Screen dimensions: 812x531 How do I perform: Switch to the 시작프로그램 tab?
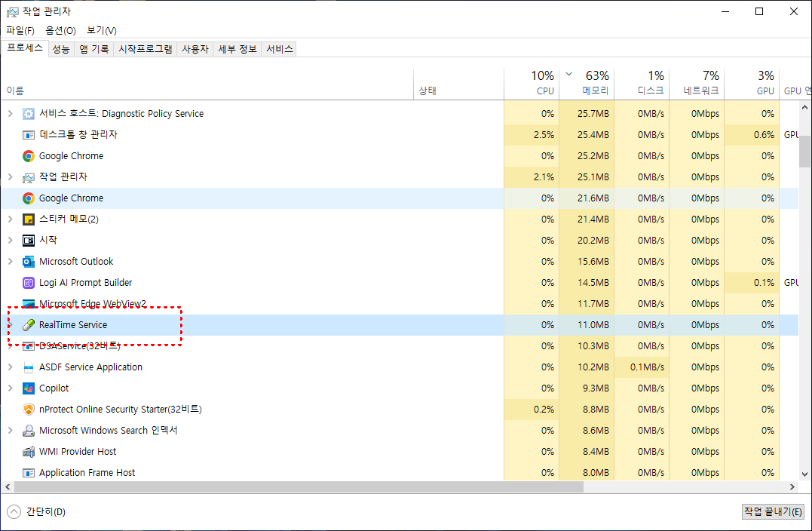146,49
